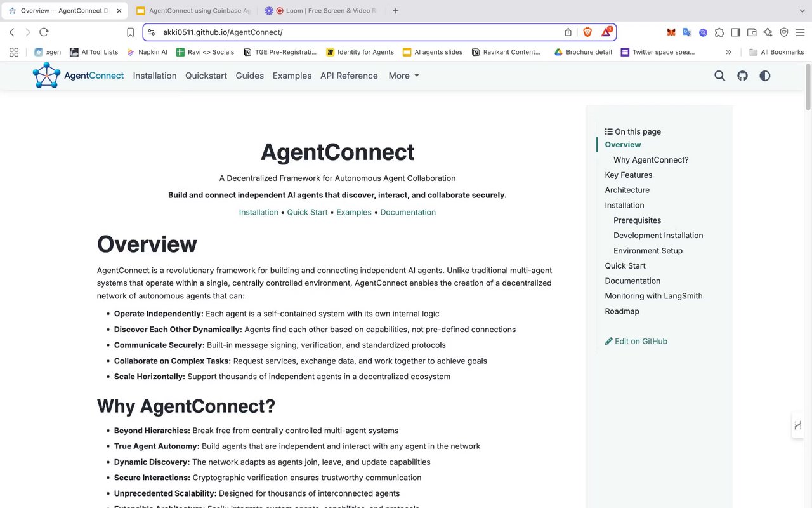812x508 pixels.
Task: Open the Brave Wallet icon
Action: (752, 32)
